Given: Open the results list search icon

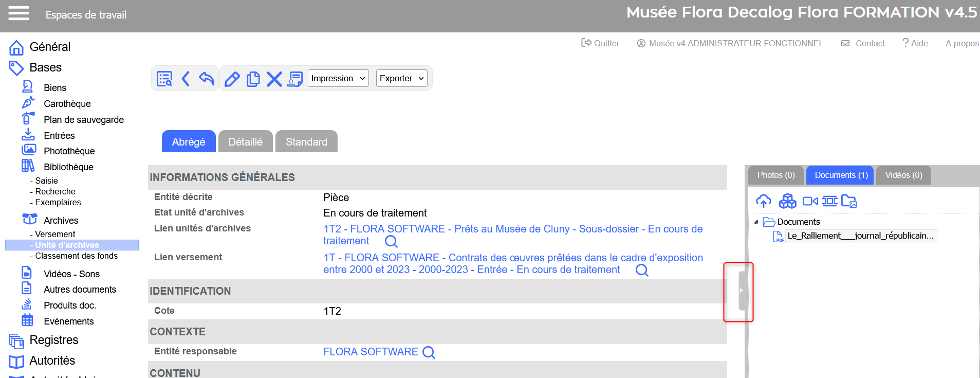Looking at the screenshot, I should point(164,79).
